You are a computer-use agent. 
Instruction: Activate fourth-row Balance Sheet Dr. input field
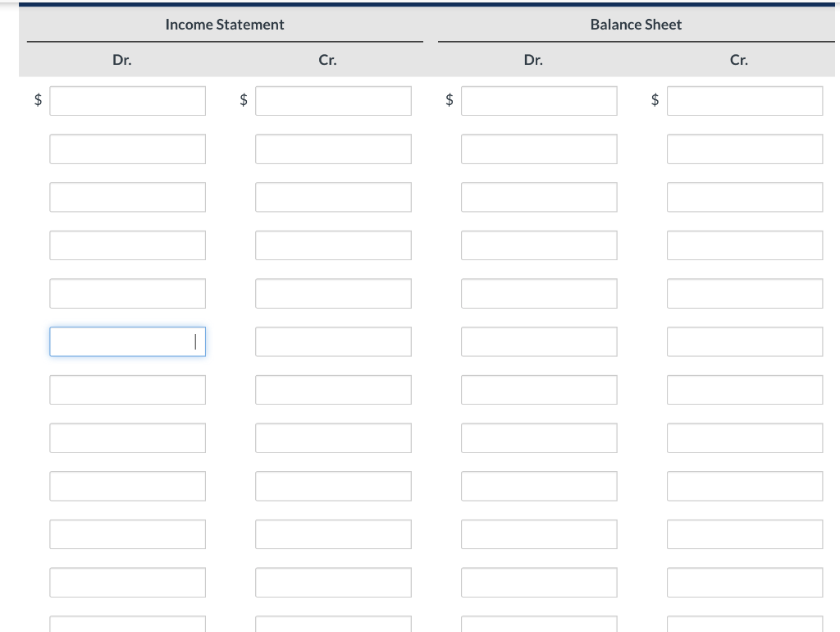pos(539,245)
